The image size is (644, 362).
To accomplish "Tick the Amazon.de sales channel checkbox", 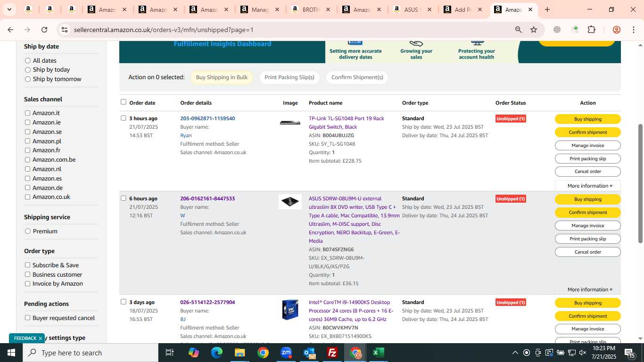I will point(27,188).
